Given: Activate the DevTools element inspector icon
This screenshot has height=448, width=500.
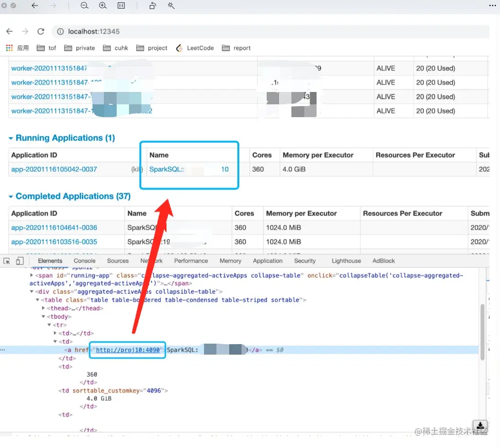Looking at the screenshot, I should click(x=7, y=261).
